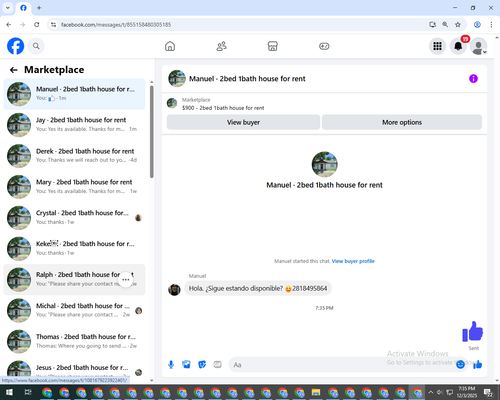This screenshot has width=500, height=400.
Task: Click the site information icon in address bar
Action: 53,25
